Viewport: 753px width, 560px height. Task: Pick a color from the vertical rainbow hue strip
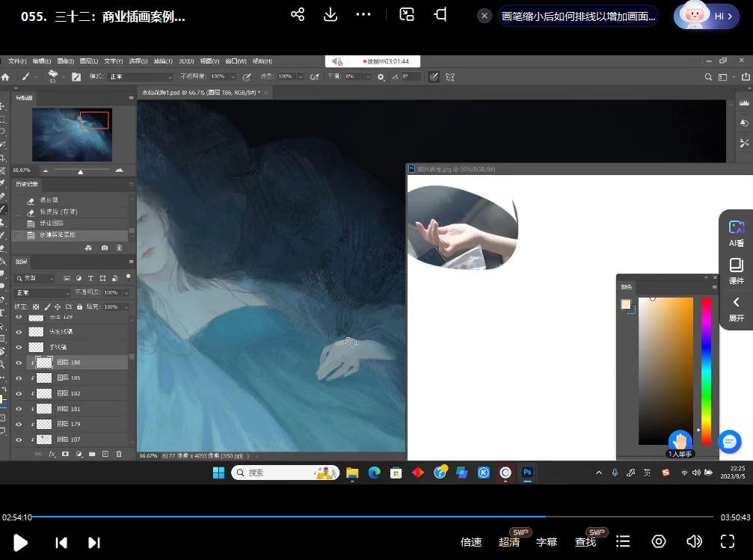[705, 366]
